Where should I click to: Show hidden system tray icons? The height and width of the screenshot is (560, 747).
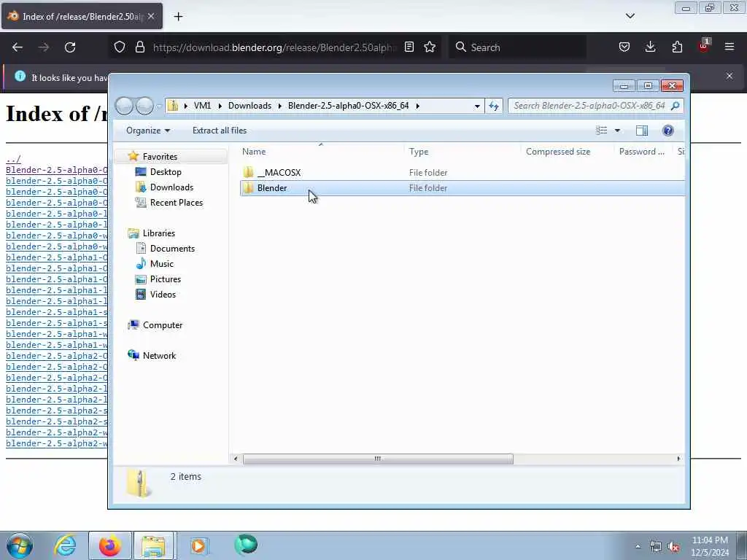638,546
